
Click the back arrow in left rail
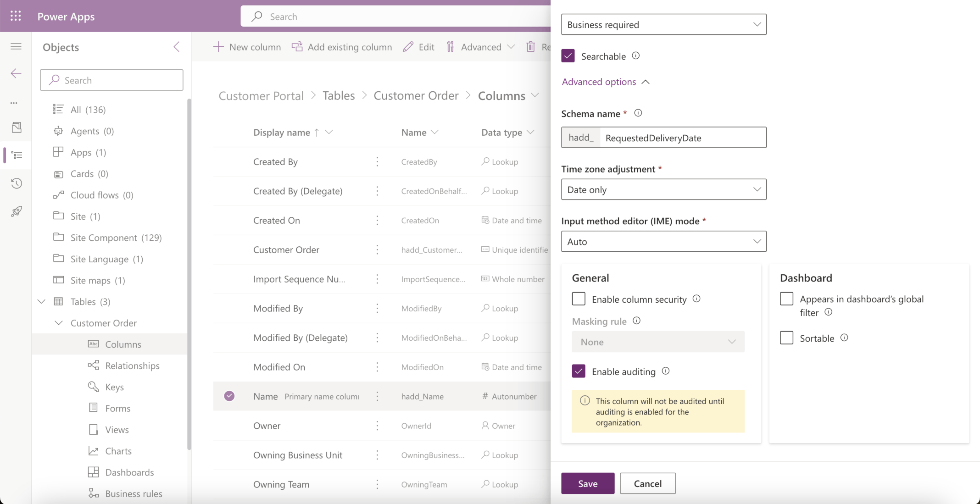pyautogui.click(x=16, y=73)
